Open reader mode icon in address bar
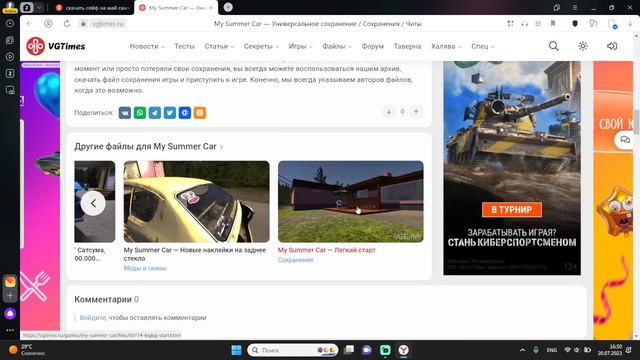Screen dimensions: 640x360 [538, 24]
